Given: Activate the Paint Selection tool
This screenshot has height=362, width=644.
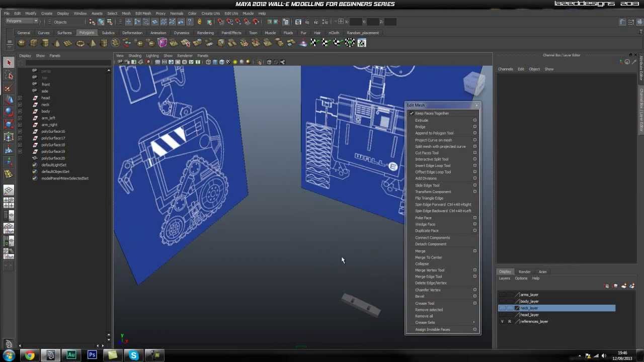Looking at the screenshot, I should coord(9,88).
